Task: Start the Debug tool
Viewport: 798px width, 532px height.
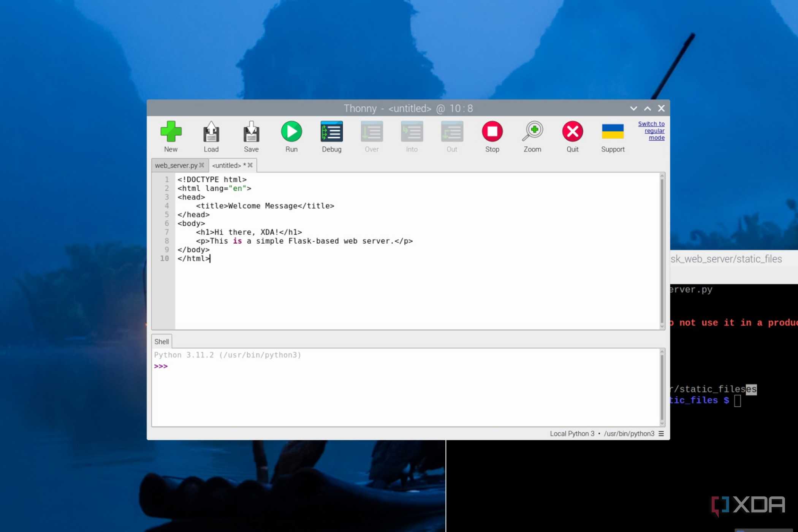Action: click(x=332, y=131)
